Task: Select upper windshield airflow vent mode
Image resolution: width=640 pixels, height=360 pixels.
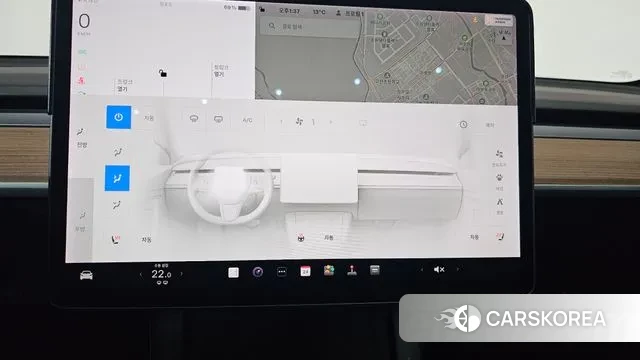Action: [x=118, y=152]
